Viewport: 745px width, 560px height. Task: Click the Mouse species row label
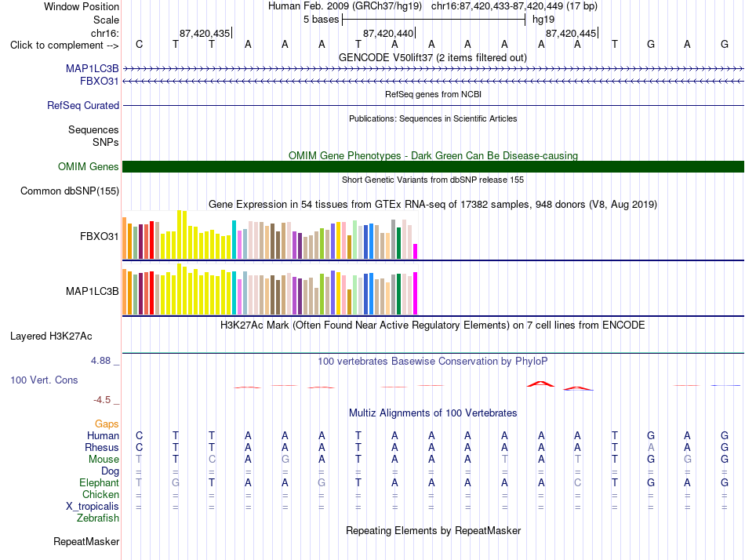pyautogui.click(x=104, y=460)
